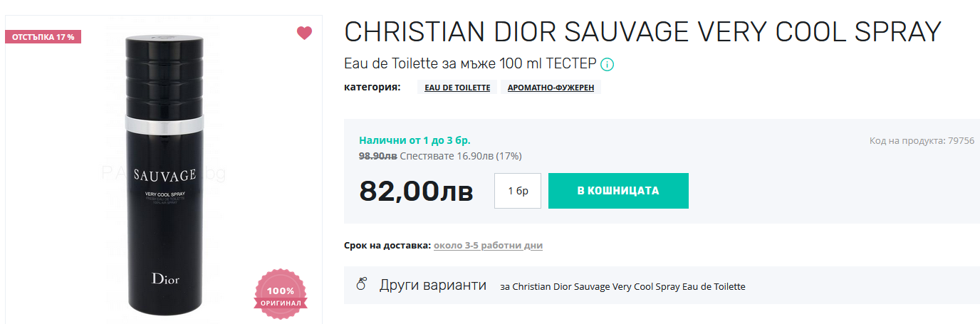Image resolution: width=980 pixels, height=324 pixels.
Task: Open the info icon next to ТЕСТЕР
Action: tap(607, 65)
